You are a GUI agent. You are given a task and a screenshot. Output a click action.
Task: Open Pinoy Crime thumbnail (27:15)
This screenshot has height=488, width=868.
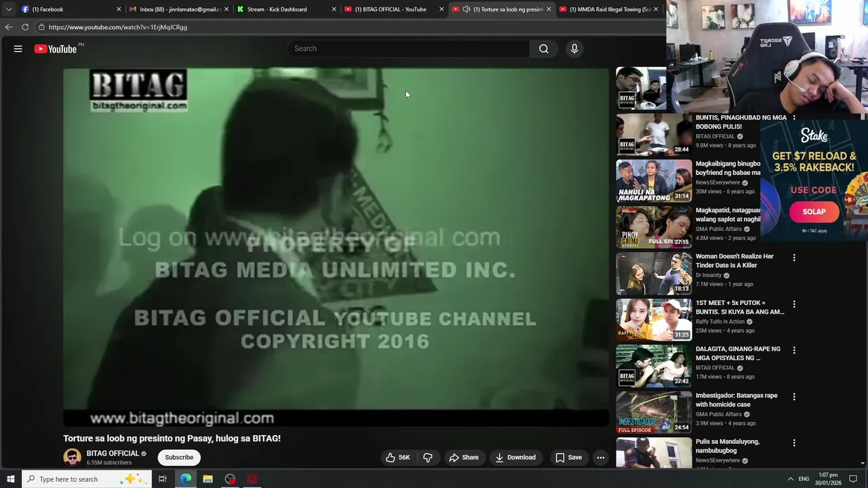tap(654, 227)
